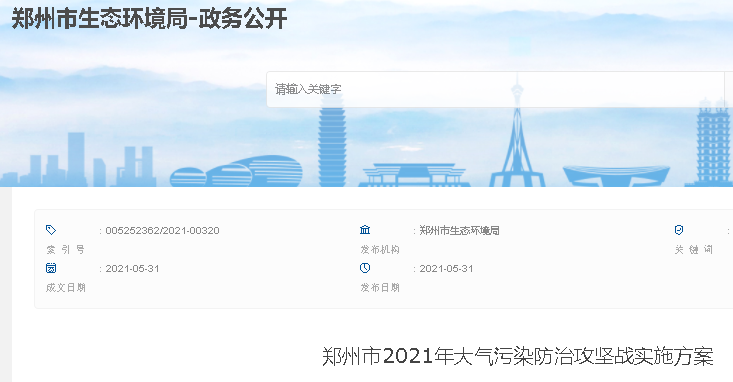Click the 发布日期 label
The image size is (733, 382).
[x=380, y=288]
